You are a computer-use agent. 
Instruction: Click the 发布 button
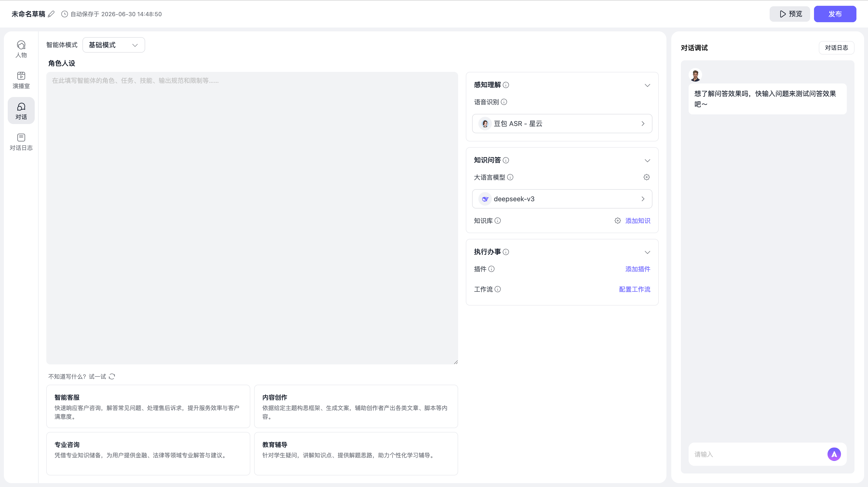pyautogui.click(x=835, y=14)
